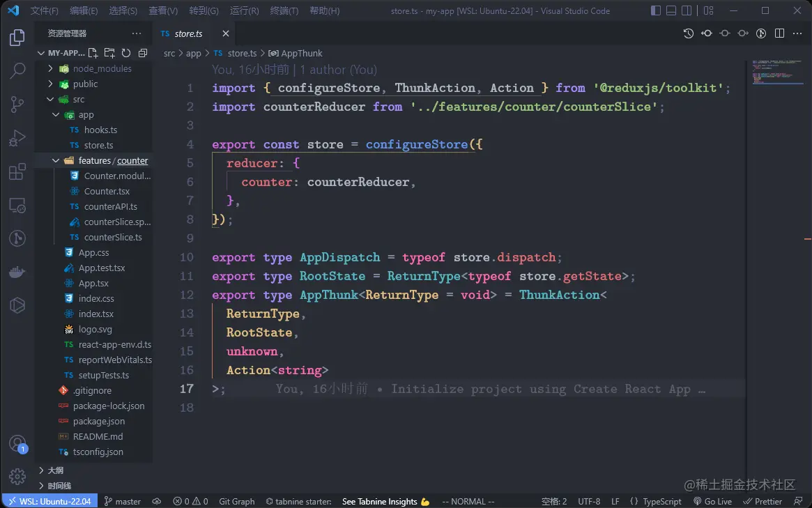812x508 pixels.
Task: Click New Folder icon in explorer header
Action: click(x=109, y=53)
